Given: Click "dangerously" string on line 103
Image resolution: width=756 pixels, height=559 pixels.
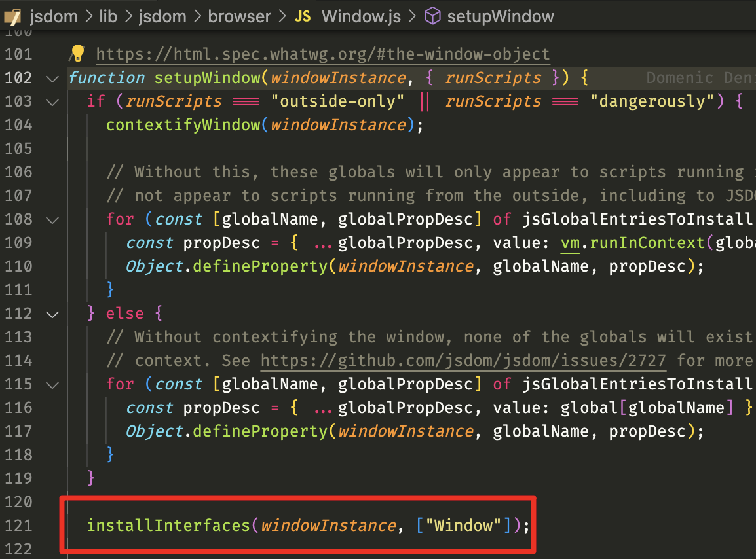Looking at the screenshot, I should [652, 101].
